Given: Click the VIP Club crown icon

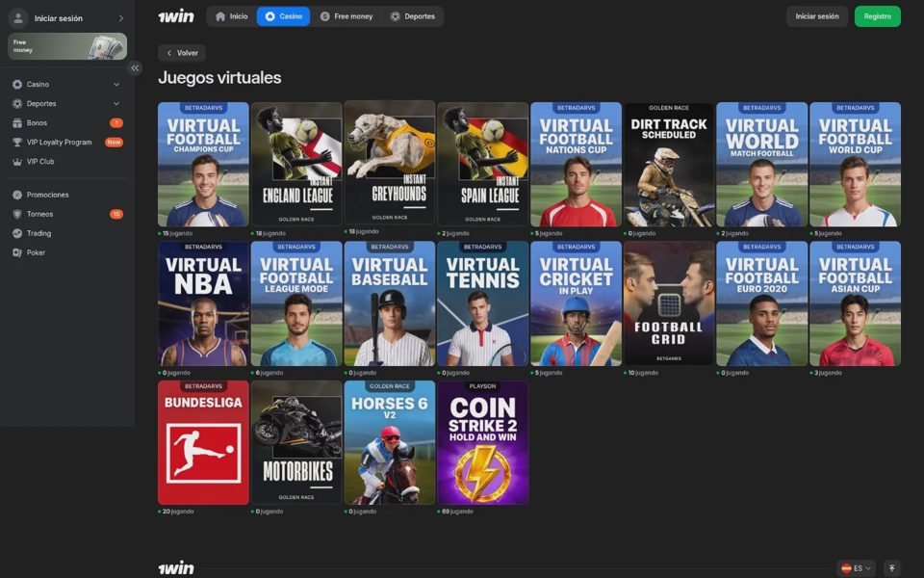Looking at the screenshot, I should [17, 162].
